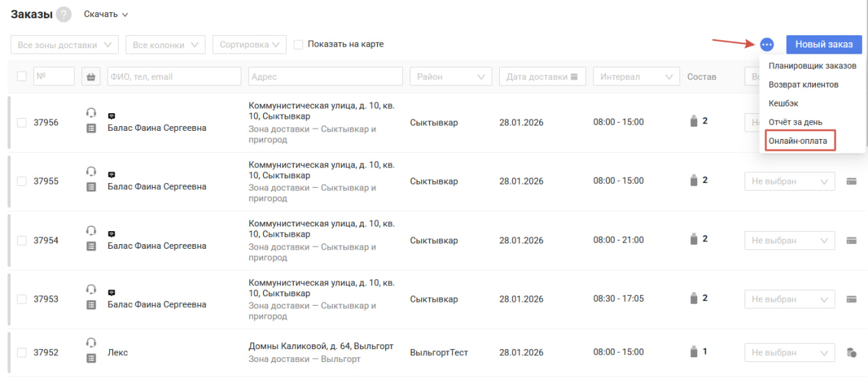The height and width of the screenshot is (379, 868).
Task: Click the Новый заказ button
Action: coord(824,45)
